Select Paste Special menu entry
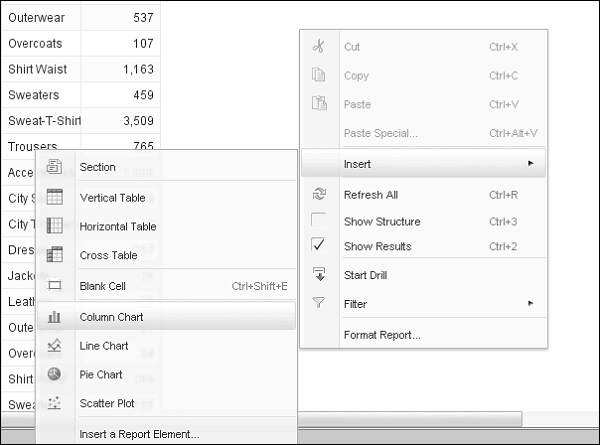This screenshot has height=445, width=600. click(381, 133)
